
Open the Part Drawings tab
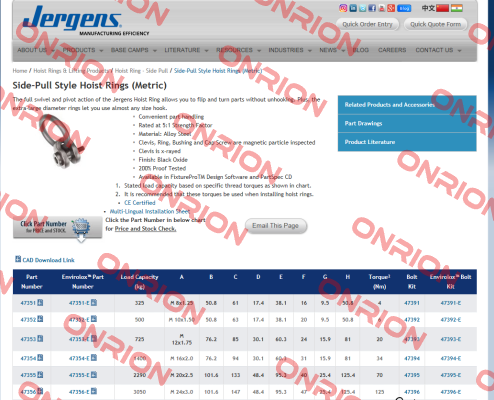407,123
